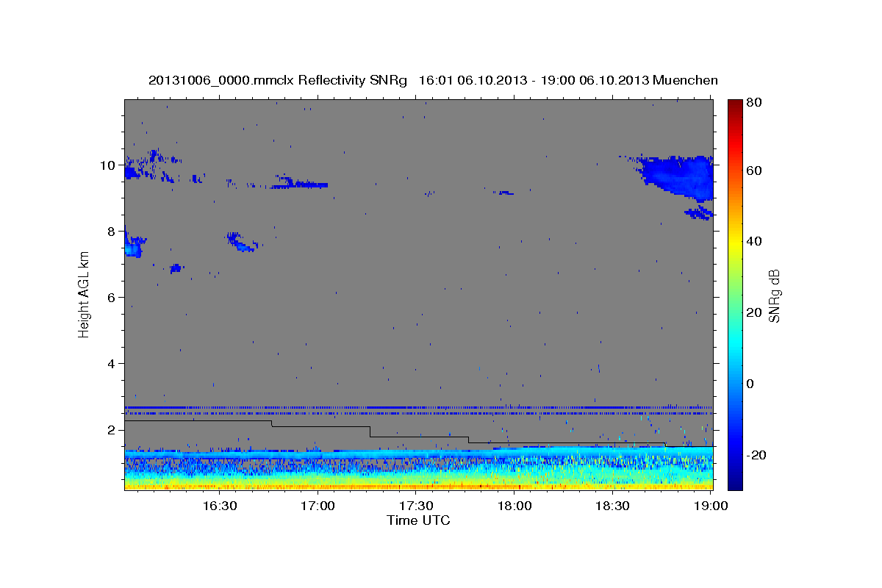The height and width of the screenshot is (588, 882).
Task: Click the height tick label 8
Action: point(112,232)
